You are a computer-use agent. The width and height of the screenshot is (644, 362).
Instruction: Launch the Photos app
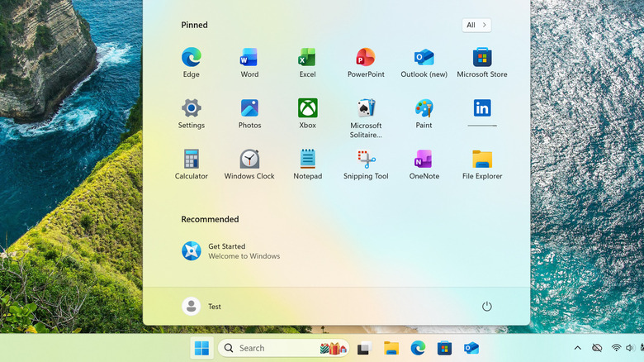click(249, 113)
